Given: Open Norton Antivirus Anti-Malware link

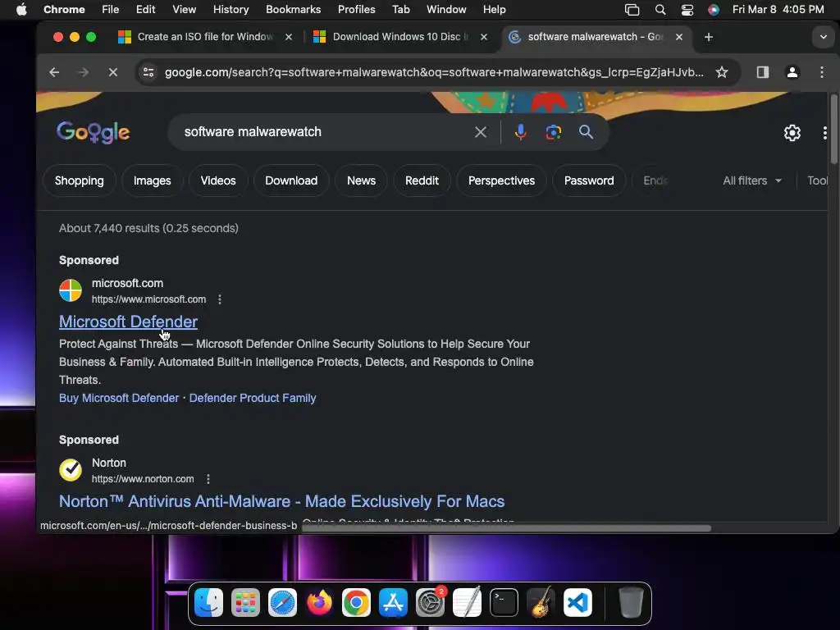Looking at the screenshot, I should [282, 501].
